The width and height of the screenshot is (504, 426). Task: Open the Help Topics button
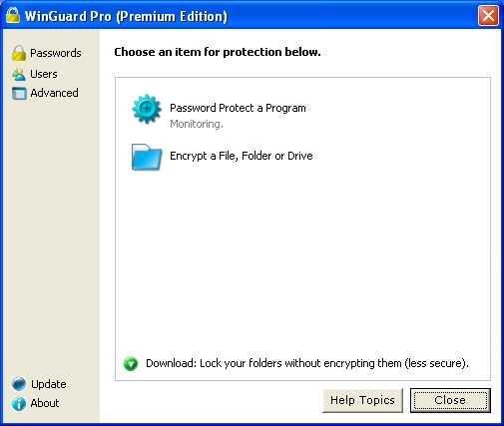(x=362, y=400)
